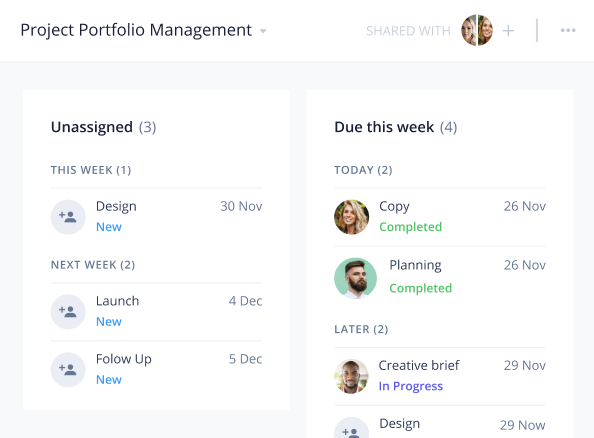
Task: Click the shared users avatar in header
Action: [x=477, y=30]
